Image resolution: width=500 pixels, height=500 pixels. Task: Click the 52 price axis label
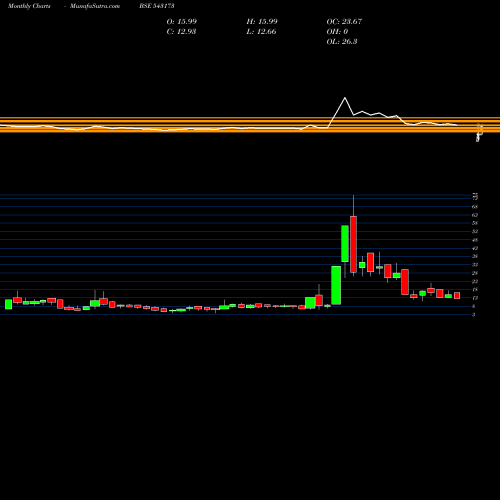click(x=475, y=231)
